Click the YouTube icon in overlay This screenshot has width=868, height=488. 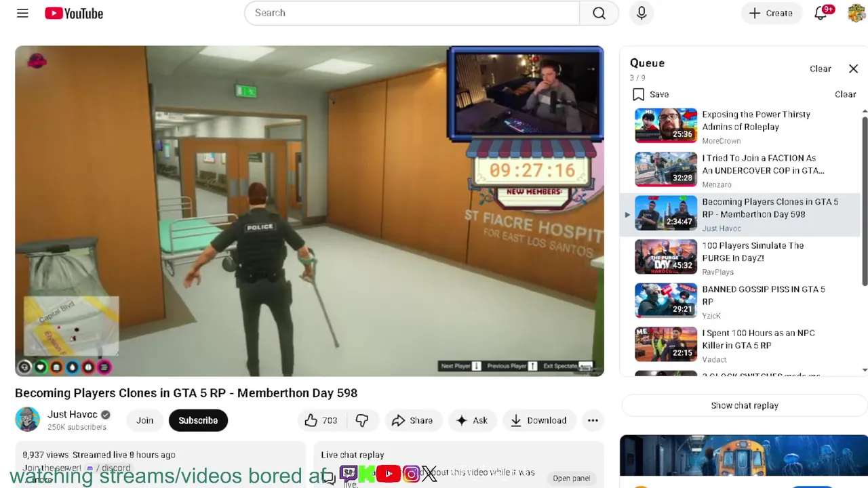click(x=389, y=473)
